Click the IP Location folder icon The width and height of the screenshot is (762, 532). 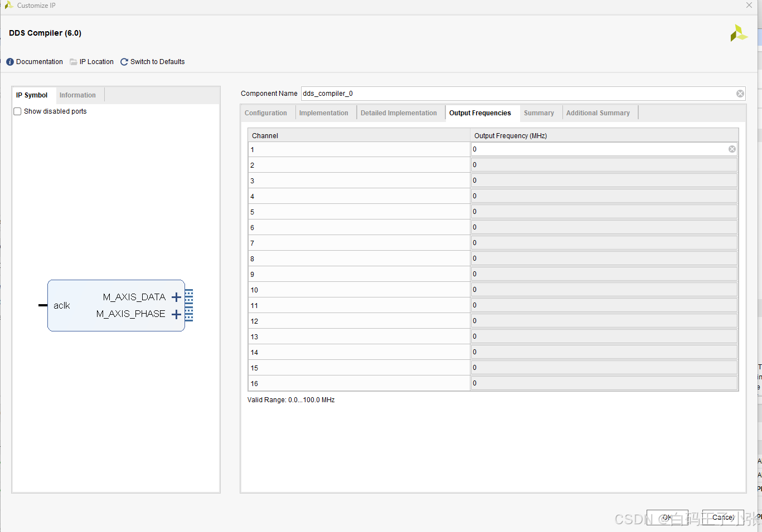74,62
